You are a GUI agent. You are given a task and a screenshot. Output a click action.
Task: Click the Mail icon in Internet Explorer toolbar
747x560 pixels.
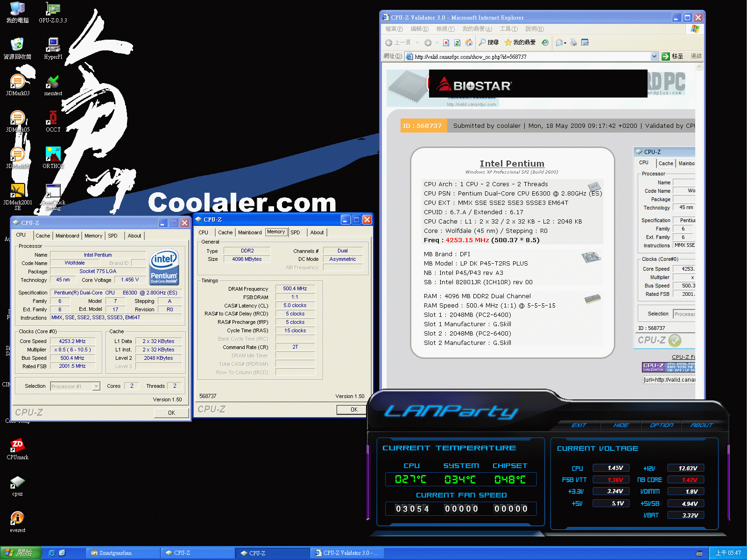coord(559,42)
